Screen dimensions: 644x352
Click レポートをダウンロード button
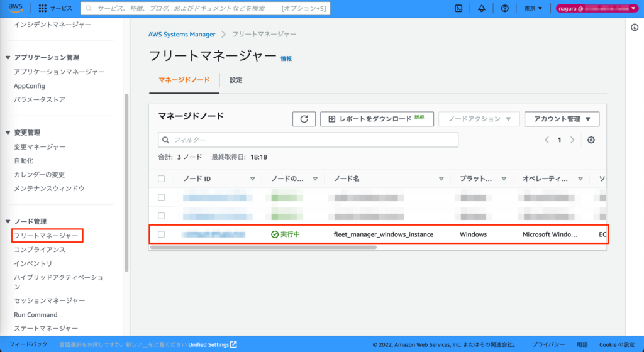tap(377, 119)
